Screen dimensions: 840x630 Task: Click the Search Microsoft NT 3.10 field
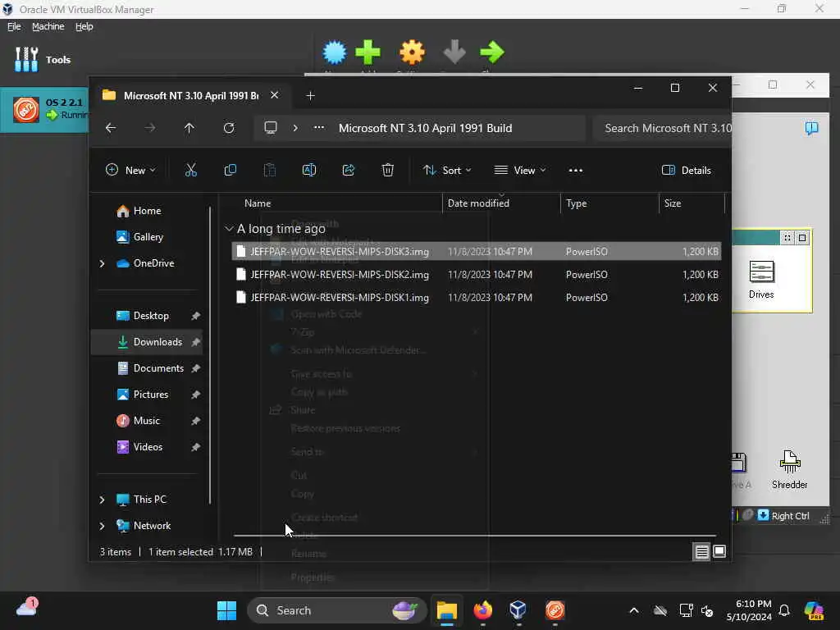point(662,128)
